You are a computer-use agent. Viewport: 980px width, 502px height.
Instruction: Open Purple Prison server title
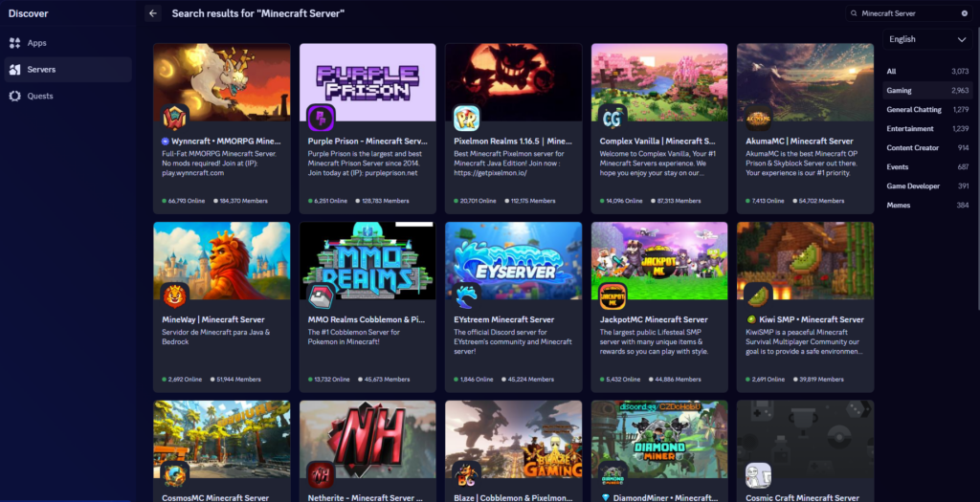367,142
